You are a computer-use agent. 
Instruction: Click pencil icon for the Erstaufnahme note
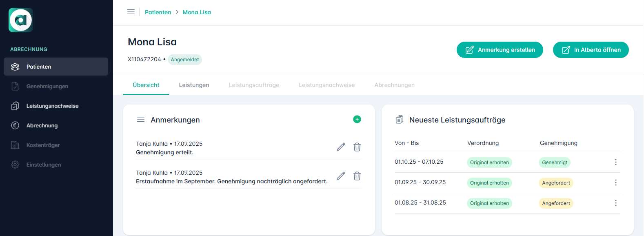[x=341, y=176]
